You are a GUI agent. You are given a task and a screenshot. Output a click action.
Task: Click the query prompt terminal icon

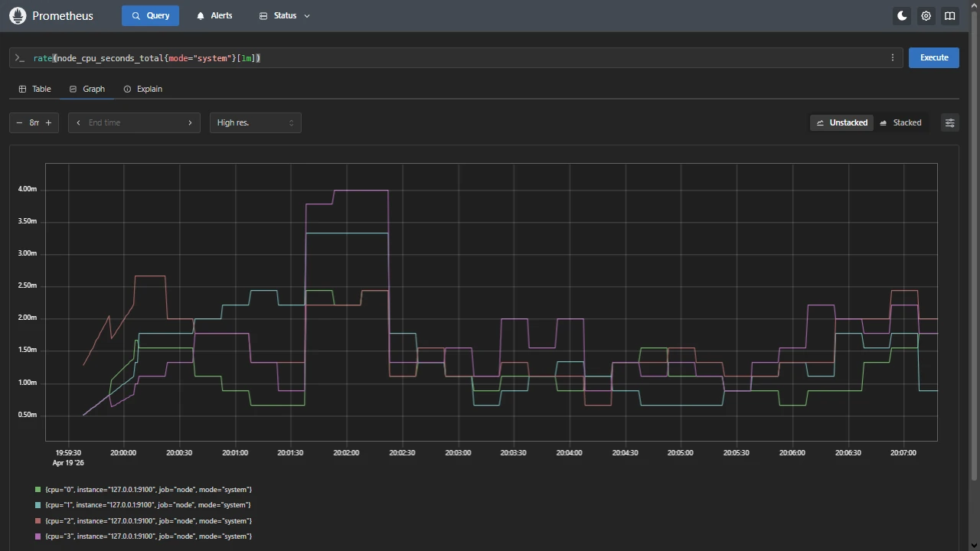point(19,57)
